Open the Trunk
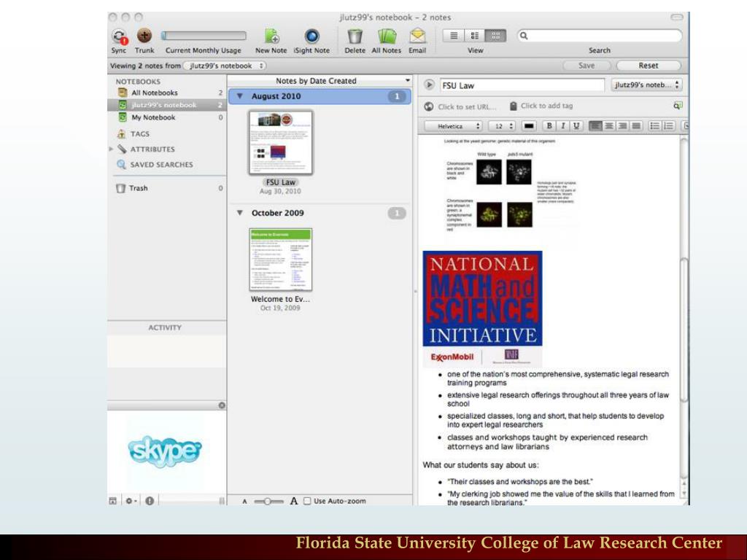The image size is (747, 560). click(144, 36)
